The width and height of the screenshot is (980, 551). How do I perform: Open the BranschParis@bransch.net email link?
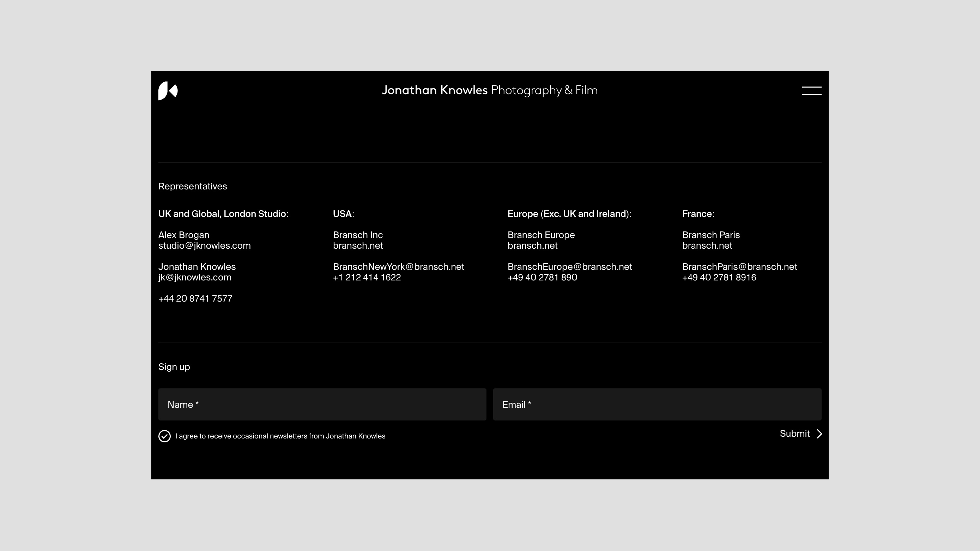(x=739, y=266)
